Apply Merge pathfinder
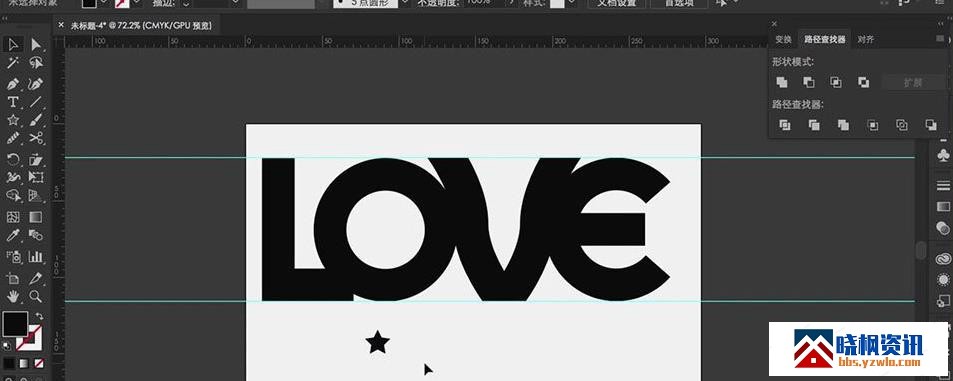 click(843, 125)
